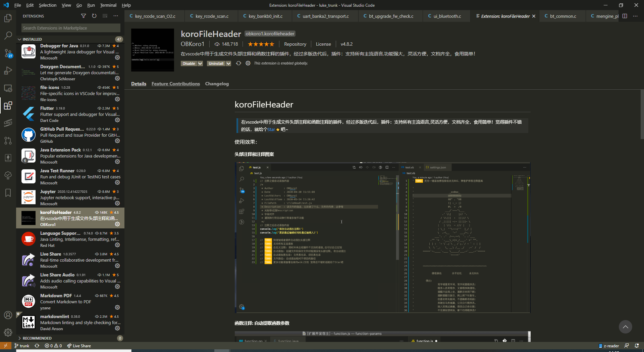Screen dimensions: 644x352
Task: Click the header comment demo screenshot
Action: 382,237
